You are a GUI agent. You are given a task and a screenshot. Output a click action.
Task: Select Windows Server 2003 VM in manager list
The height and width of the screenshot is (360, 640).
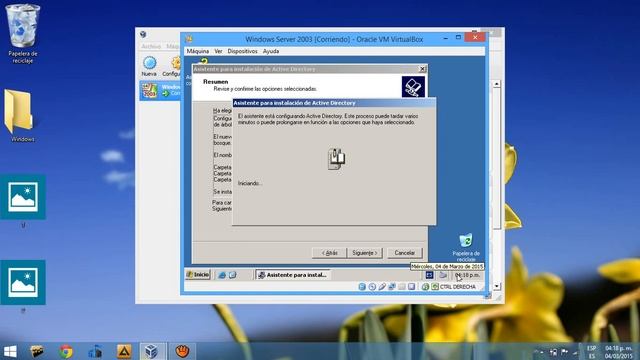point(160,90)
